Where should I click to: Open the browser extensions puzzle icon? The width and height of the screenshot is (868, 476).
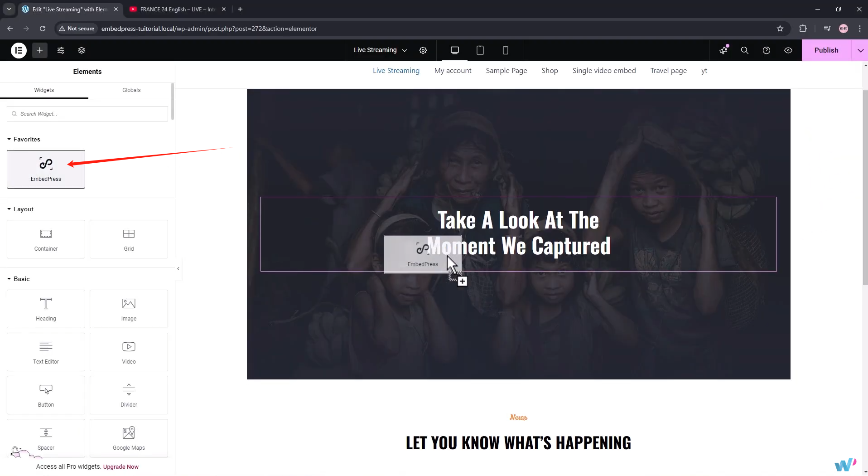coord(803,29)
